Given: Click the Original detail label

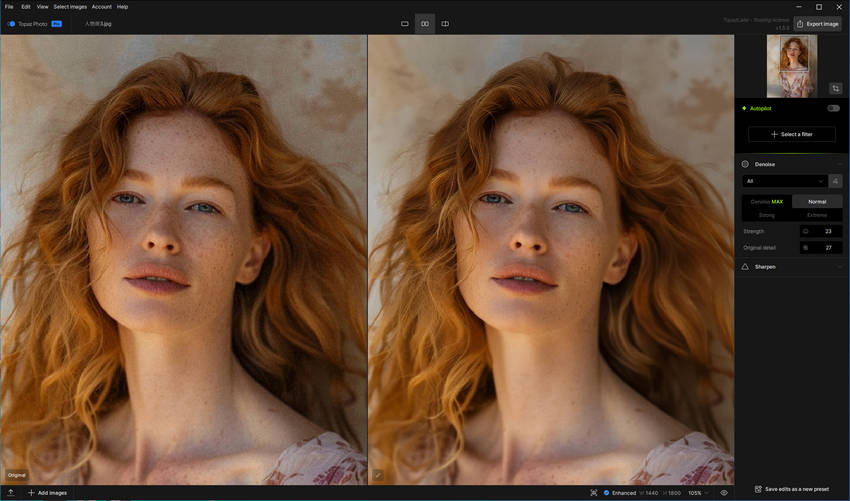Looking at the screenshot, I should point(759,248).
